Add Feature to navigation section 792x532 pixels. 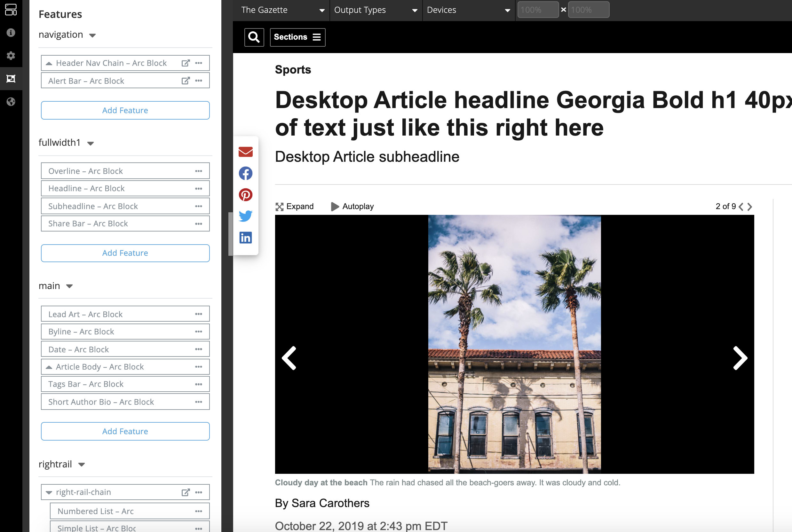pyautogui.click(x=125, y=110)
